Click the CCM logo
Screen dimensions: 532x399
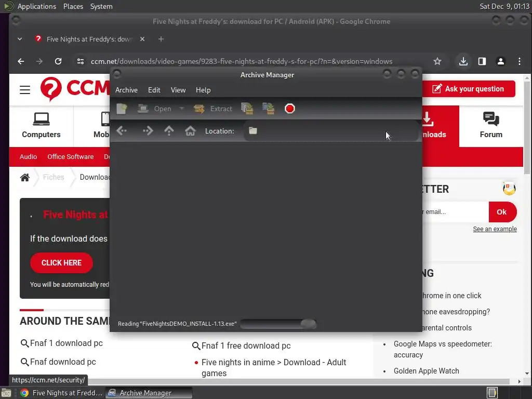pos(75,89)
